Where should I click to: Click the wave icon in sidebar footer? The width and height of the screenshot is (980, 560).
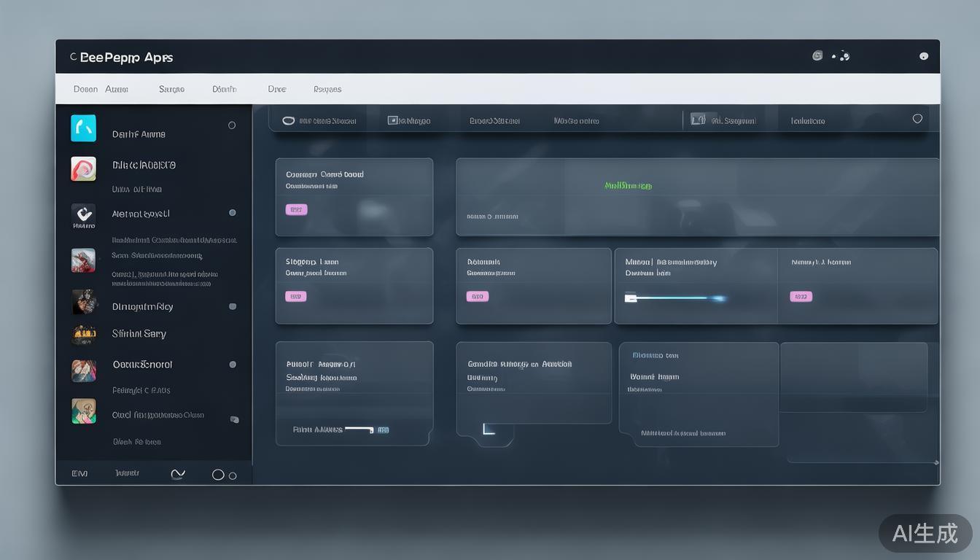pyautogui.click(x=178, y=474)
